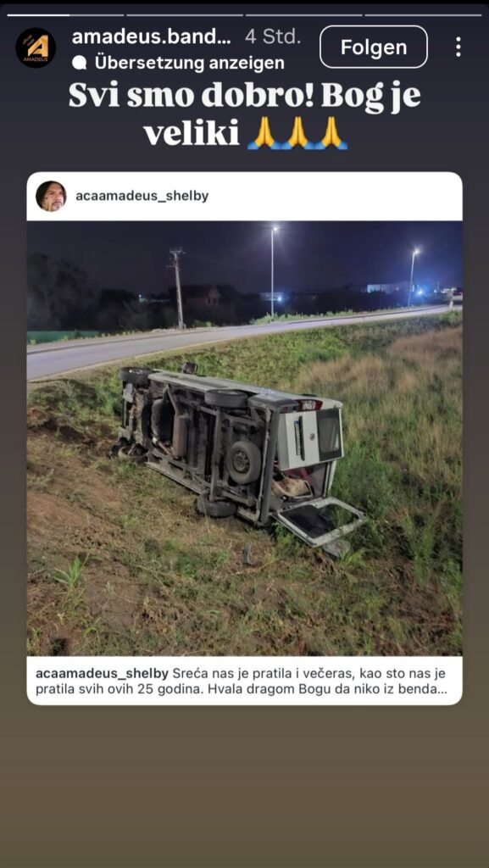Open amadeus.band username at story top
The height and width of the screenshot is (868, 489).
151,37
